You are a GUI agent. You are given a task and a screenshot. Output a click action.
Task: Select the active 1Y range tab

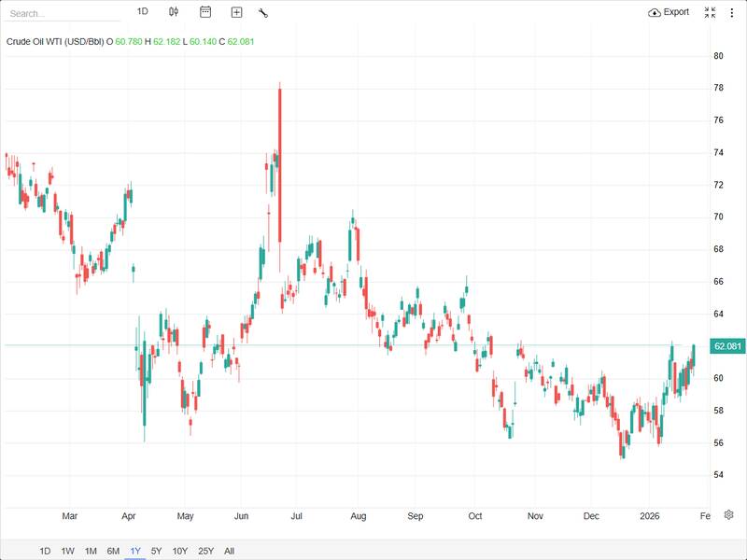point(135,551)
